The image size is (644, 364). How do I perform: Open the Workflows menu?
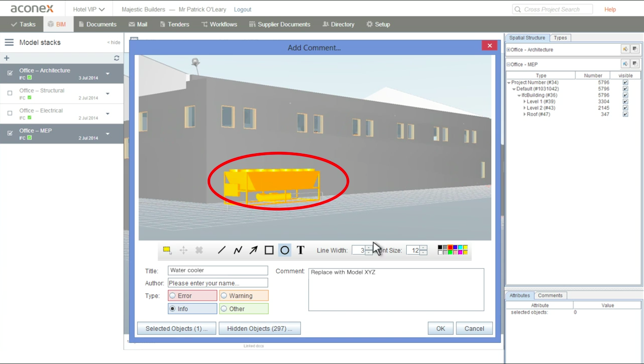point(219,24)
